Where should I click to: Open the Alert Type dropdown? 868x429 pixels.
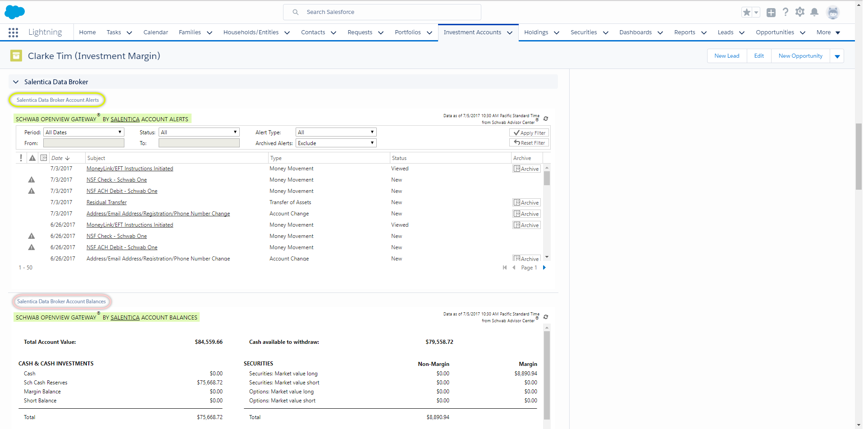[x=336, y=132]
